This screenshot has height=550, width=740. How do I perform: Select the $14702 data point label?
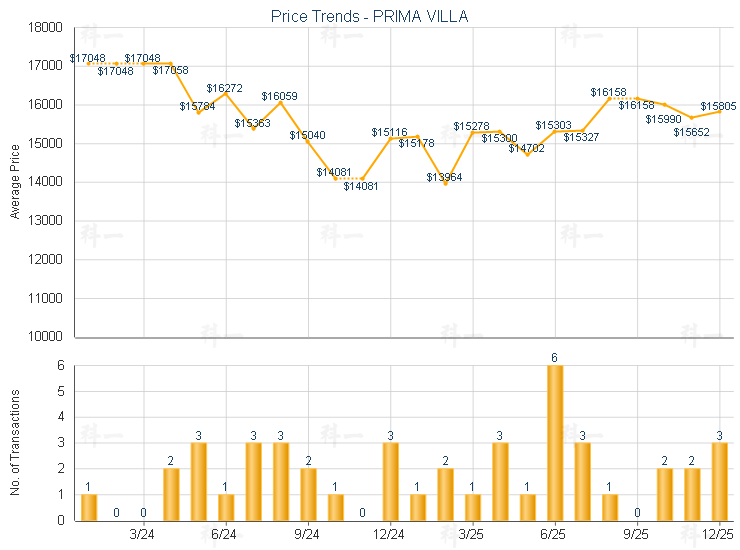[x=526, y=148]
